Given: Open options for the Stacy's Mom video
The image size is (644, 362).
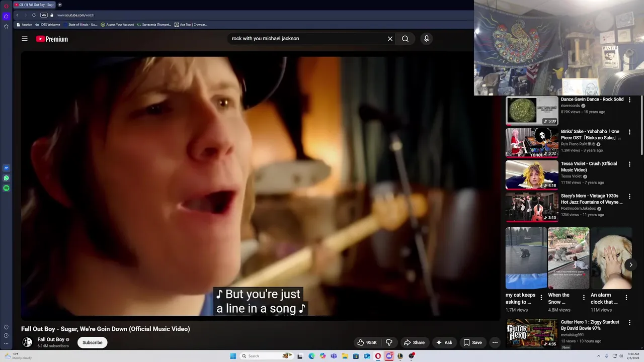Looking at the screenshot, I should [629, 197].
